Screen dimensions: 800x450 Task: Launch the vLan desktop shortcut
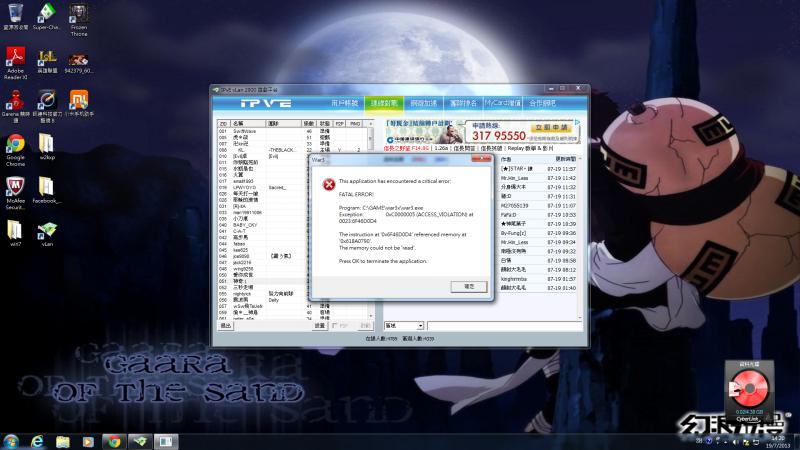click(47, 234)
